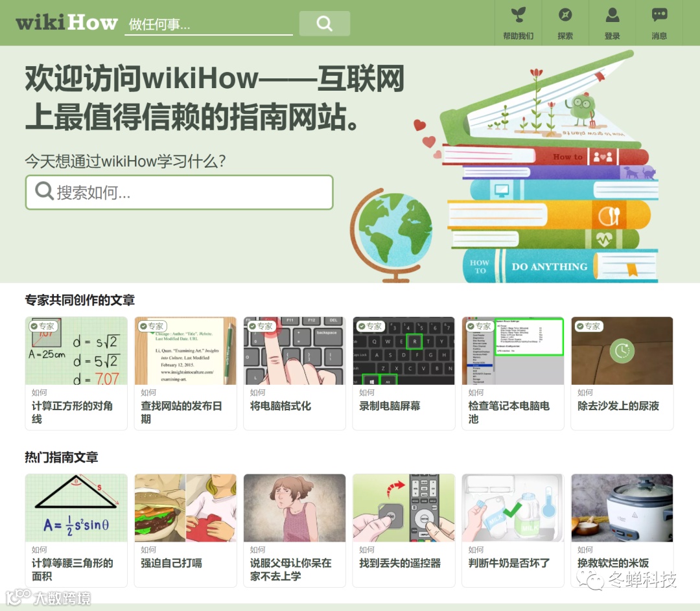This screenshot has width=700, height=611.
Task: Open the 探索 compass icon
Action: pos(565,15)
